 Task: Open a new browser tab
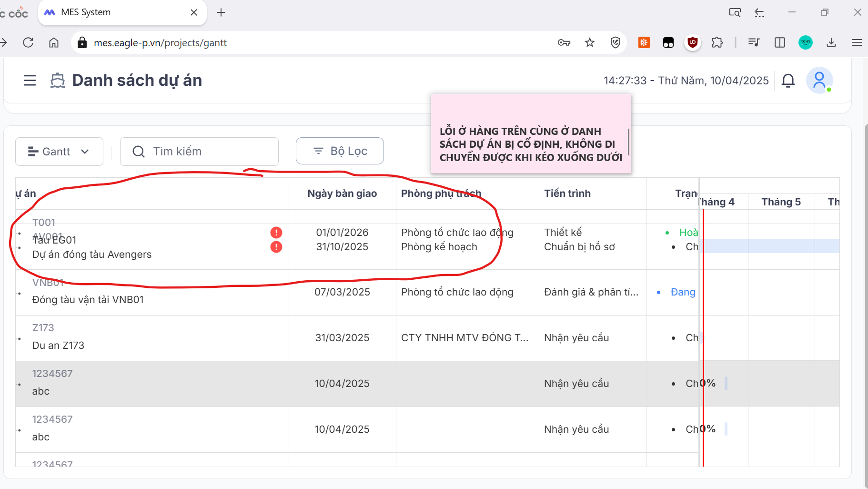click(x=221, y=12)
